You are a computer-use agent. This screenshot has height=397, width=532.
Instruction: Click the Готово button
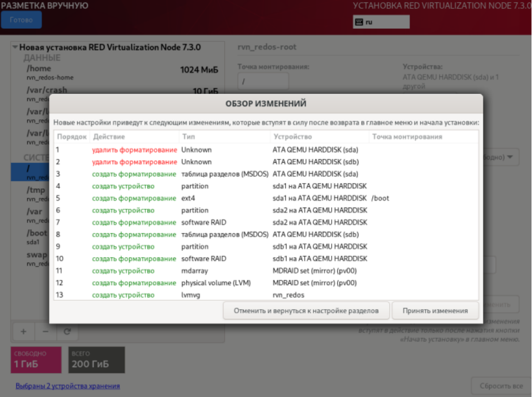(x=21, y=20)
